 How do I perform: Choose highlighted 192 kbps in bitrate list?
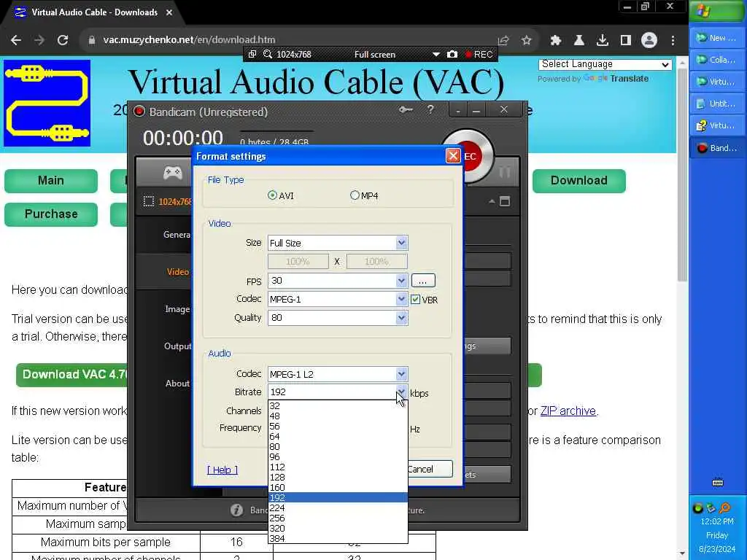(x=338, y=497)
